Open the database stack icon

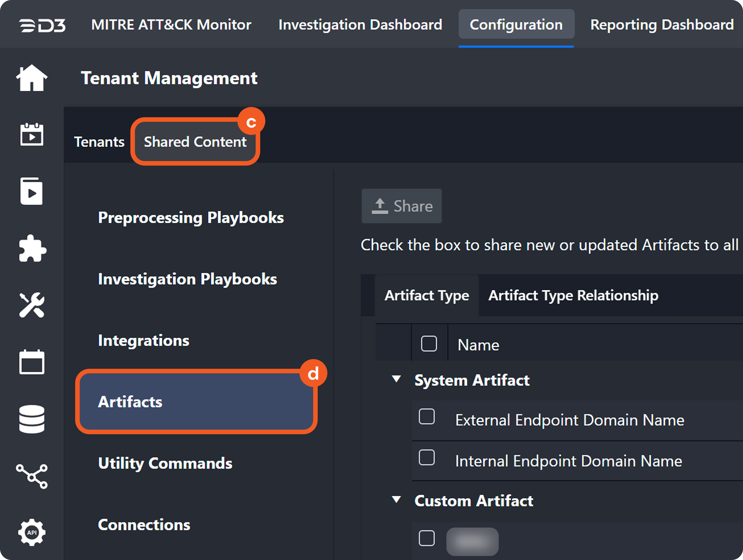click(x=32, y=419)
